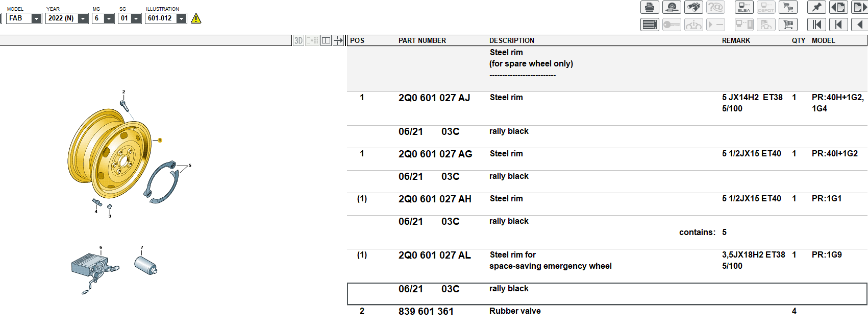Expand the YEAR dropdown showing 2022 (N)
The image size is (868, 325).
pos(83,18)
